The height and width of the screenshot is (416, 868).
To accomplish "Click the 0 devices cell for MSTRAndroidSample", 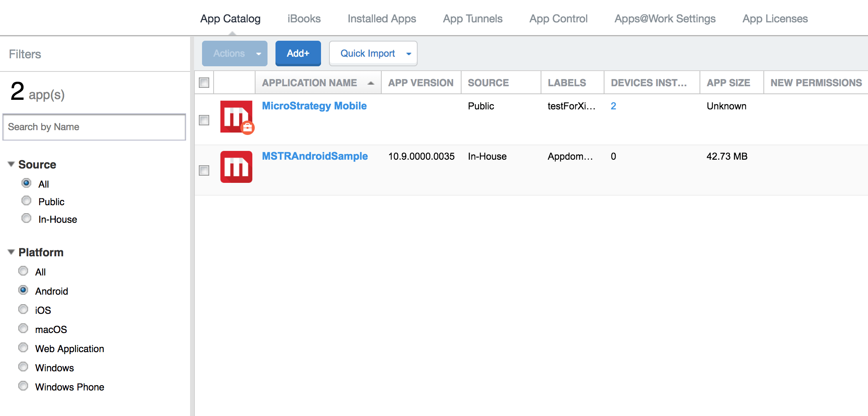I will tap(613, 156).
